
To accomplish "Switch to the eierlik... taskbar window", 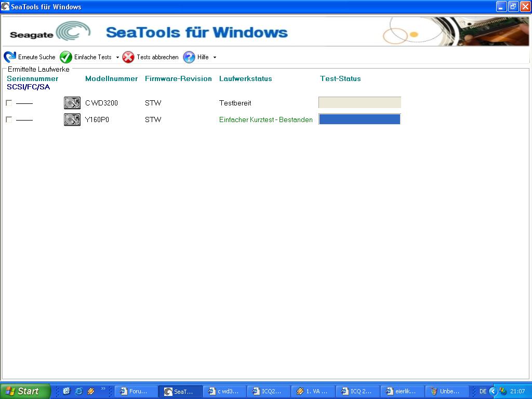I will point(402,391).
